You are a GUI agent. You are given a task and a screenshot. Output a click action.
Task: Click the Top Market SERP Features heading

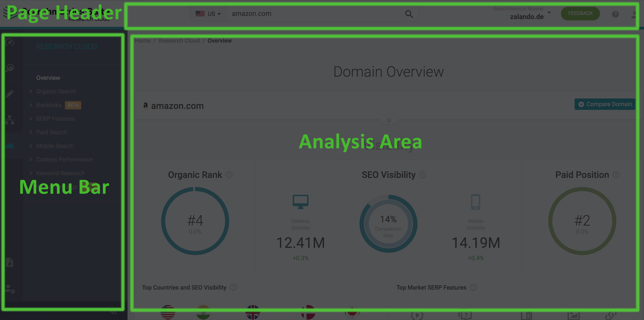[431, 288]
